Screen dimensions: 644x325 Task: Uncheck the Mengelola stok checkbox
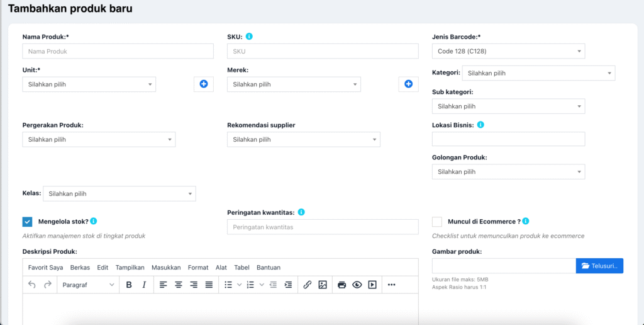tap(27, 222)
